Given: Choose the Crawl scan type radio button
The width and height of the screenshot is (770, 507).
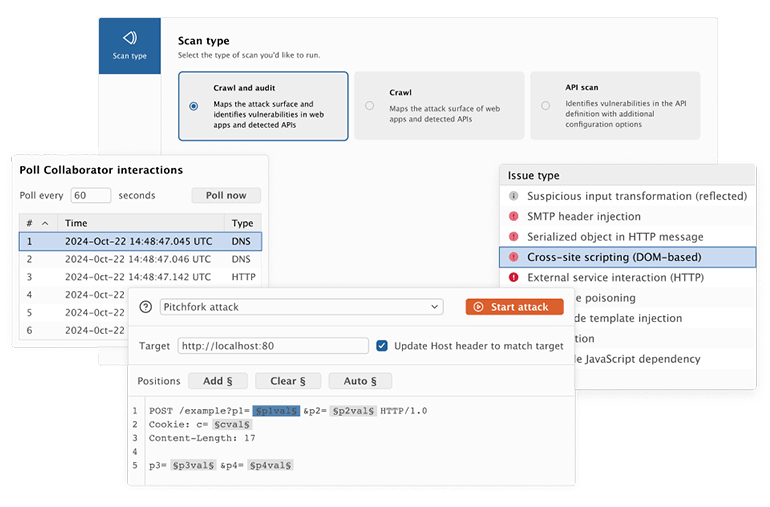Looking at the screenshot, I should pyautogui.click(x=370, y=105).
